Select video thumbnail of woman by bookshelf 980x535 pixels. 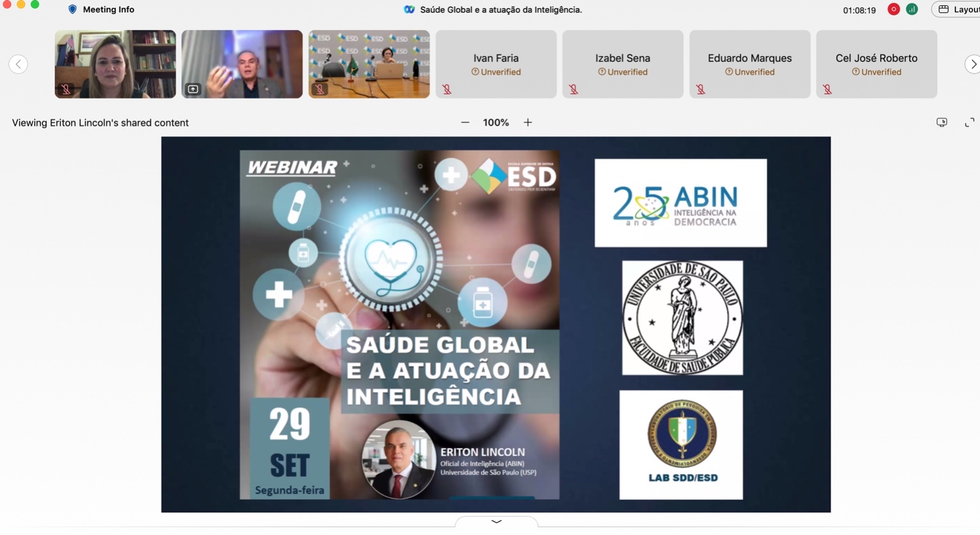115,64
